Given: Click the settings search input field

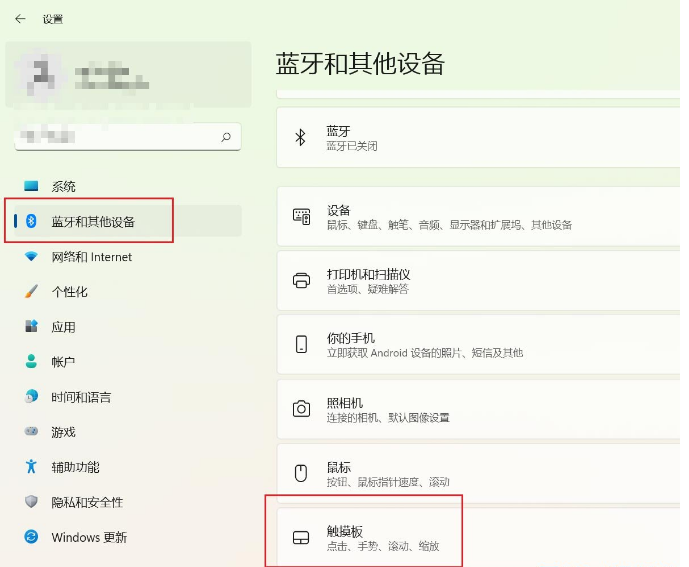Looking at the screenshot, I should coord(115,136).
